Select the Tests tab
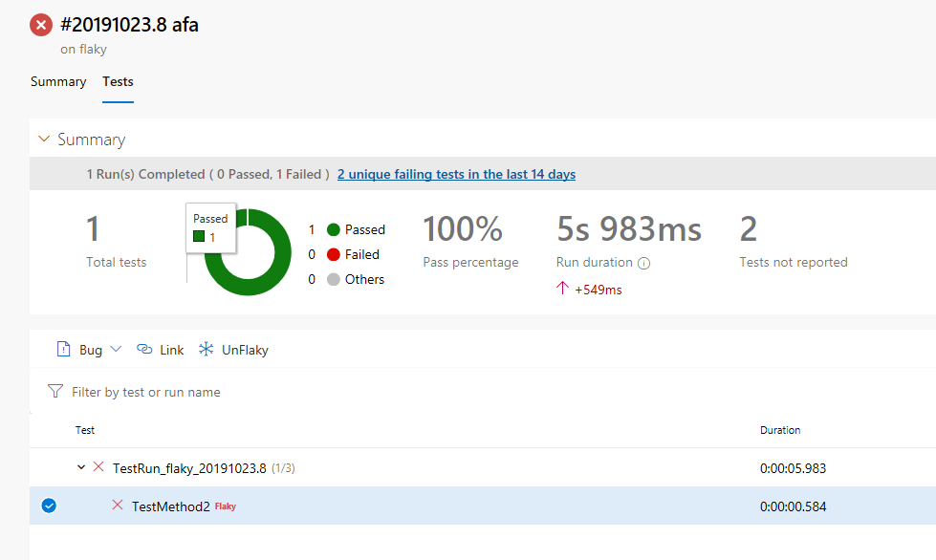The image size is (936, 560). [118, 81]
